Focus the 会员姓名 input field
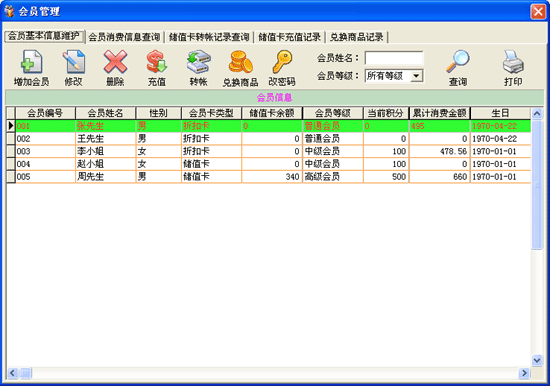550x386 pixels. 394,58
